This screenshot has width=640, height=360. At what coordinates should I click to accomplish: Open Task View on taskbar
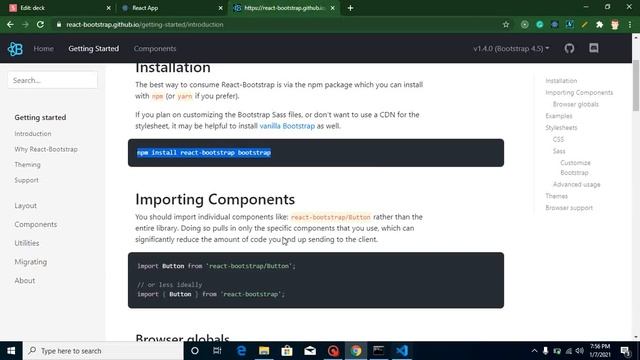[x=217, y=351]
